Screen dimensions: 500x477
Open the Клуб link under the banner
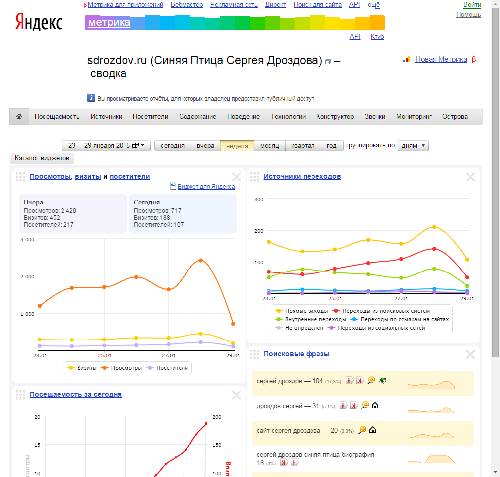(377, 37)
